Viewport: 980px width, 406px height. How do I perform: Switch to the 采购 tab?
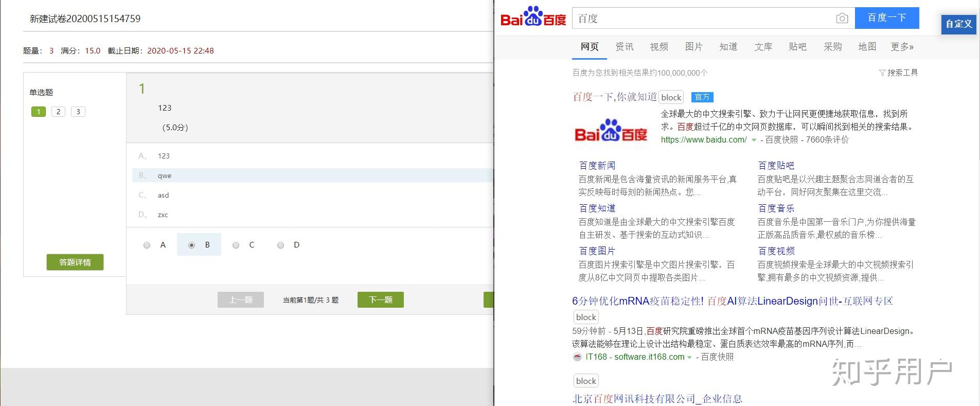point(833,47)
